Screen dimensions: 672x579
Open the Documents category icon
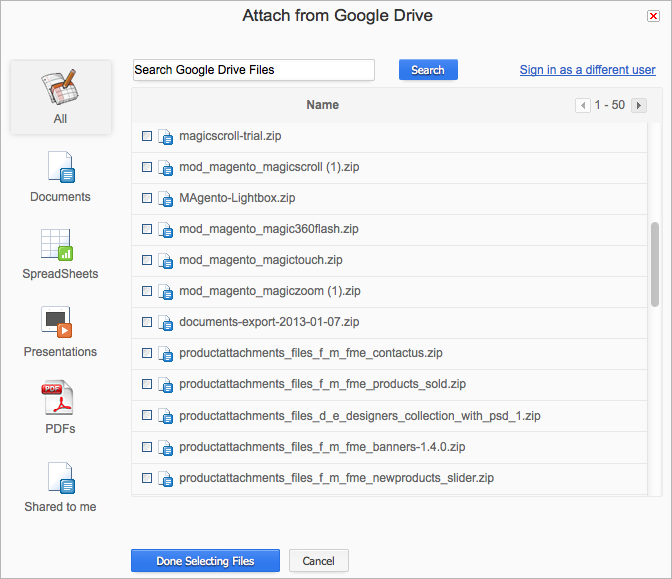click(x=61, y=167)
